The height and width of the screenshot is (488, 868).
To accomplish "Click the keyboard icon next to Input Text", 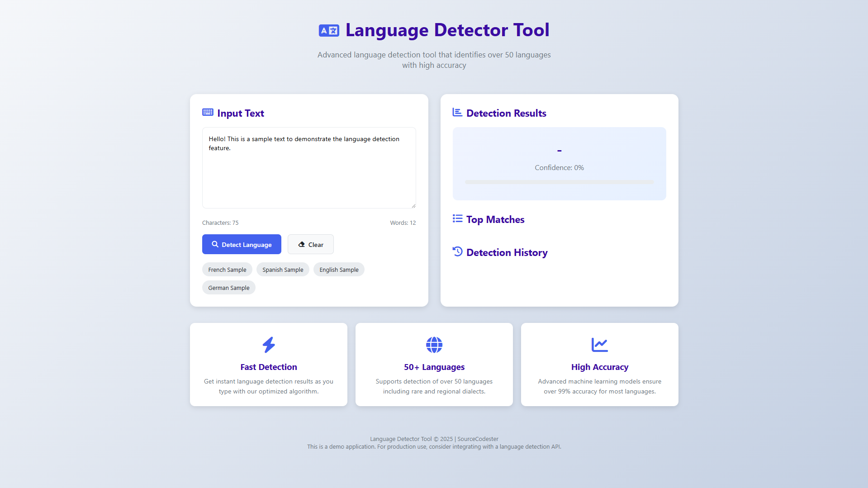I will coord(208,112).
